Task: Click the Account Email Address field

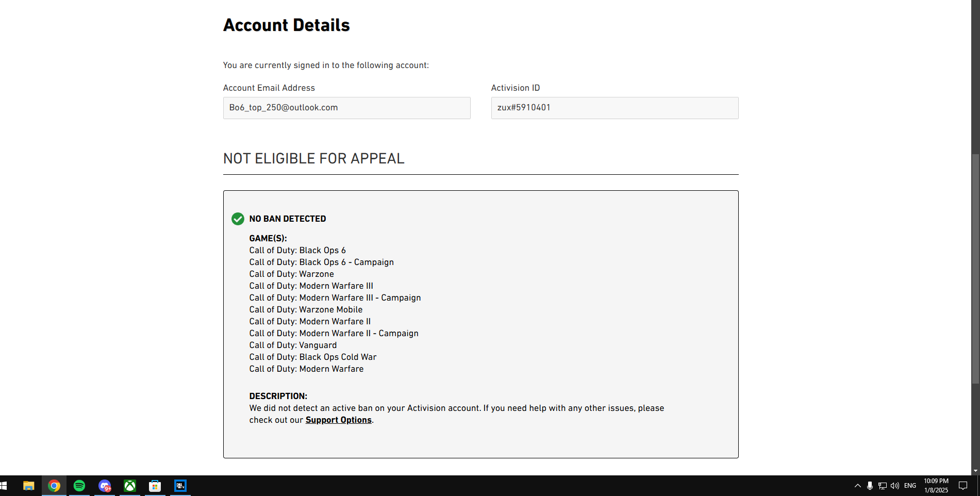Action: pyautogui.click(x=346, y=108)
